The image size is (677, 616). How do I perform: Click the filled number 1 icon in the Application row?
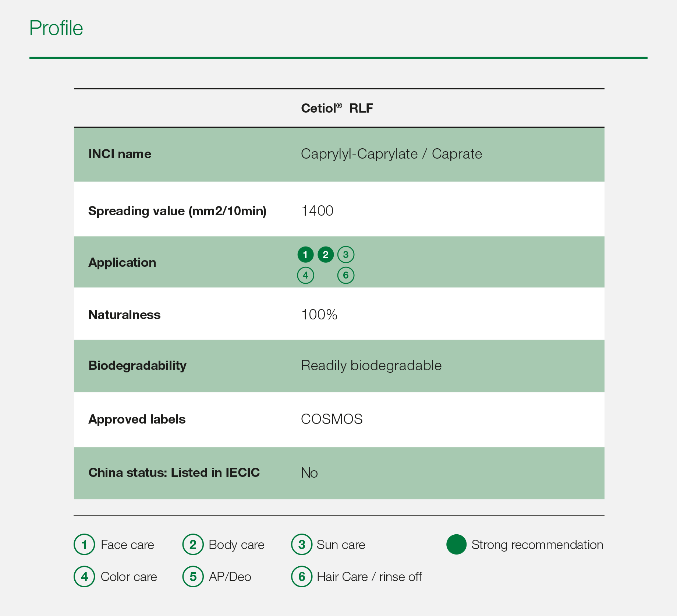point(305,254)
